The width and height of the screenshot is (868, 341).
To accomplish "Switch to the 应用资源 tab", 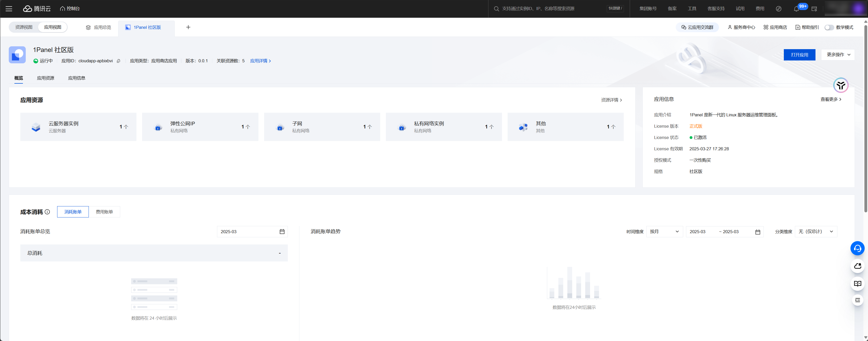I will 46,78.
